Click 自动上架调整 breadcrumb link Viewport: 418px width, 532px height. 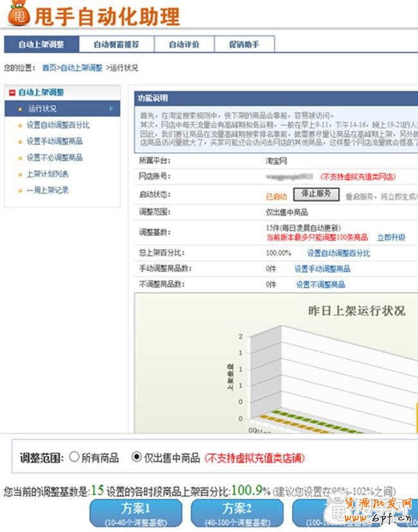[81, 68]
